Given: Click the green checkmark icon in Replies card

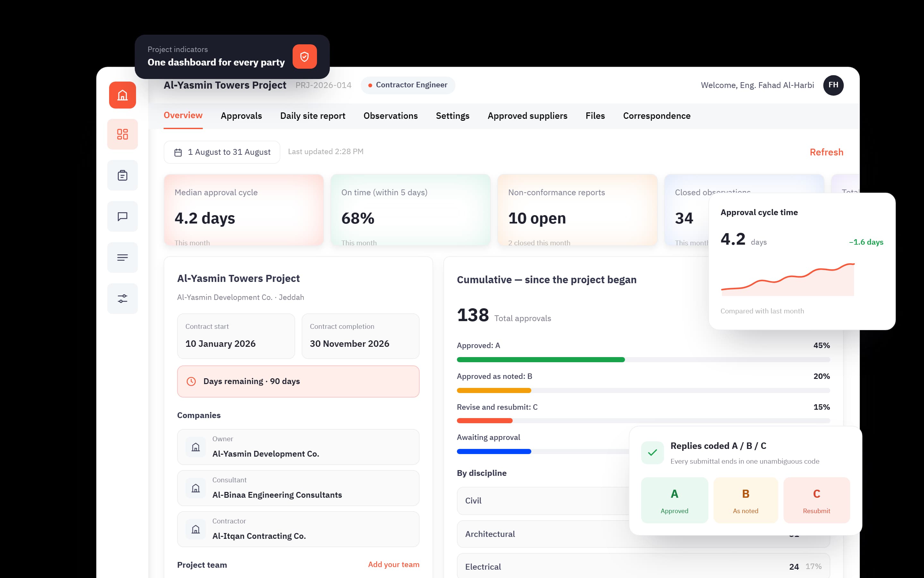Looking at the screenshot, I should tap(653, 453).
